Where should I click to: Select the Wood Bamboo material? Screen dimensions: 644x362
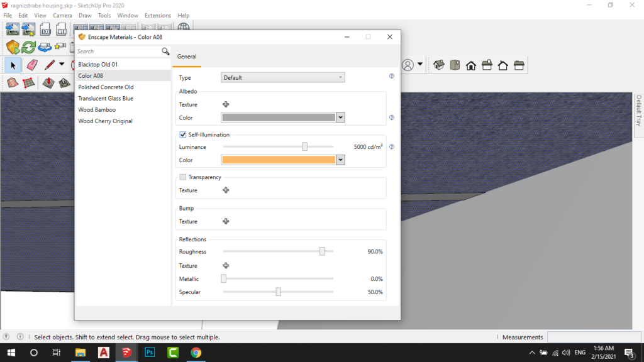click(123, 110)
